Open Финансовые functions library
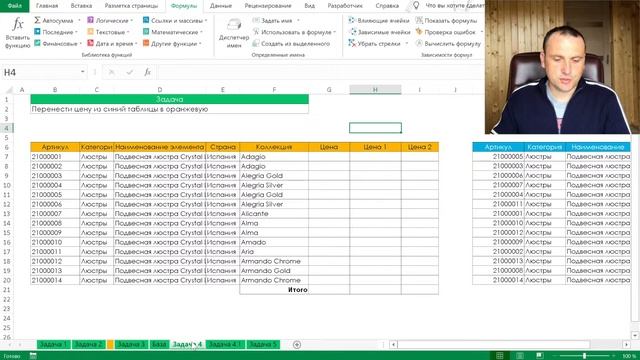The height and width of the screenshot is (360, 640). pos(58,43)
